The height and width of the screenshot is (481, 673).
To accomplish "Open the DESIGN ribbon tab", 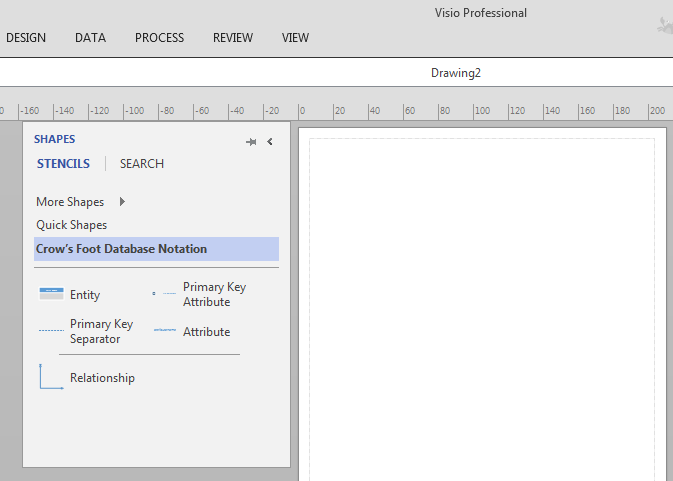I will (26, 38).
